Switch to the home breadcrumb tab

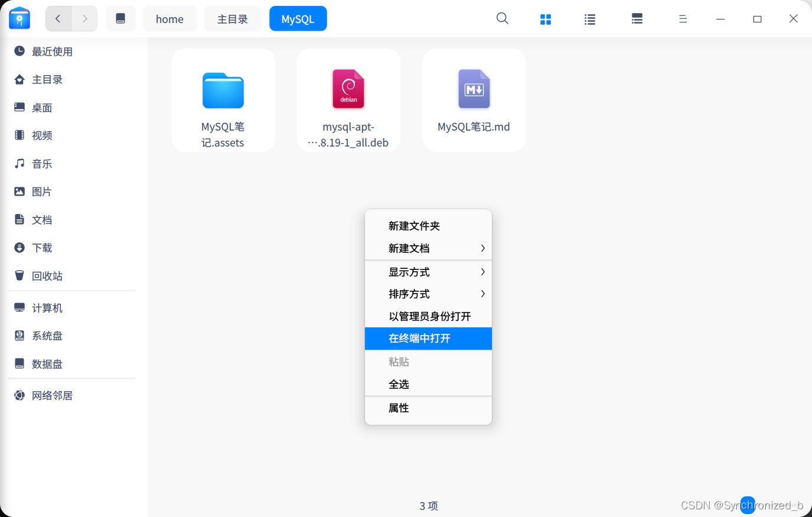click(169, 18)
